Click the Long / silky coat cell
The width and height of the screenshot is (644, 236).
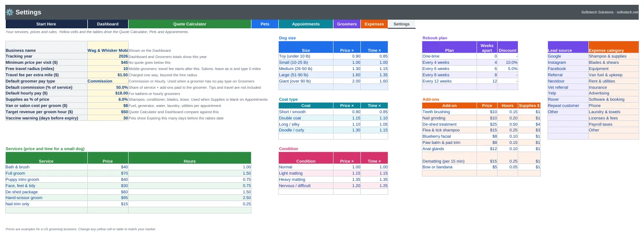pos(306,124)
